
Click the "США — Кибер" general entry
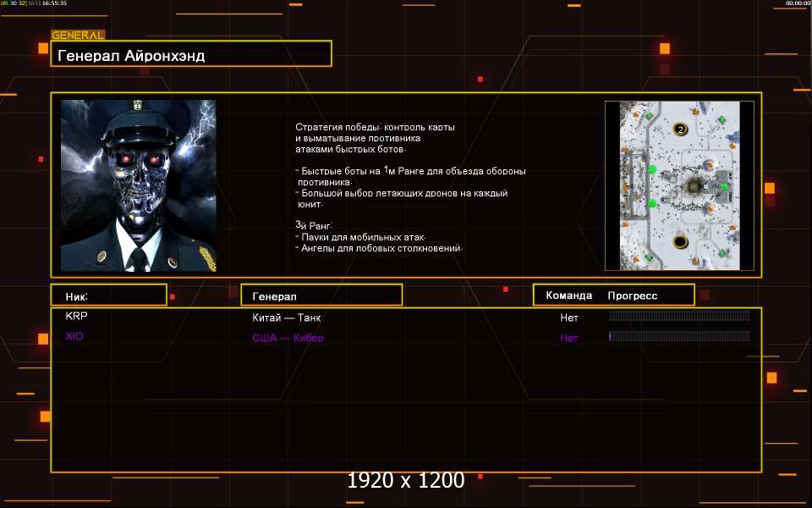(288, 338)
